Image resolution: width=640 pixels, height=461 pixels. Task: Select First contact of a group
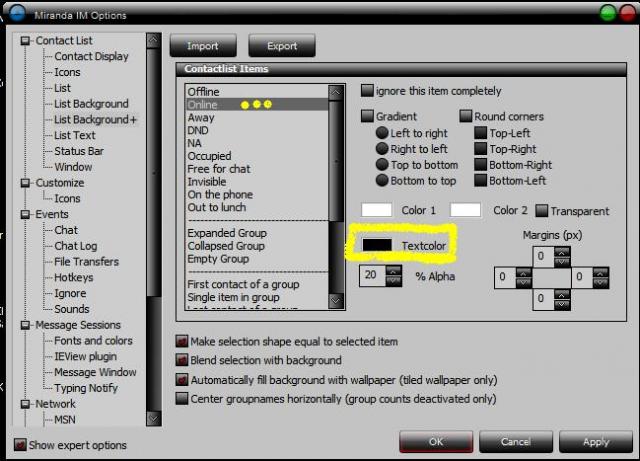click(x=256, y=284)
